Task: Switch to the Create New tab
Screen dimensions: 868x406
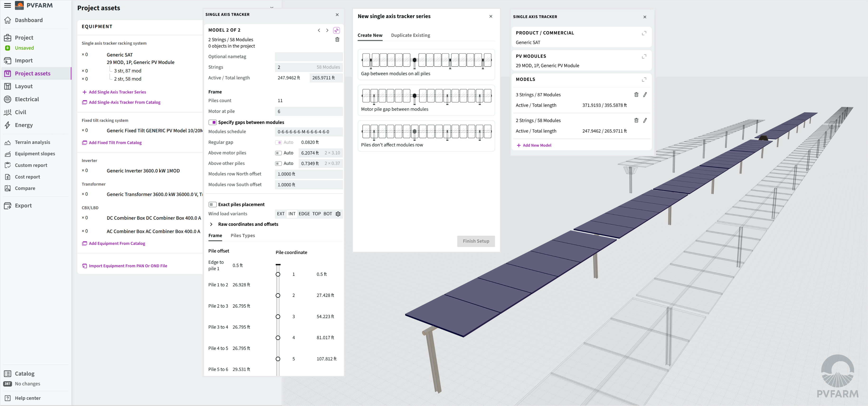Action: [370, 35]
